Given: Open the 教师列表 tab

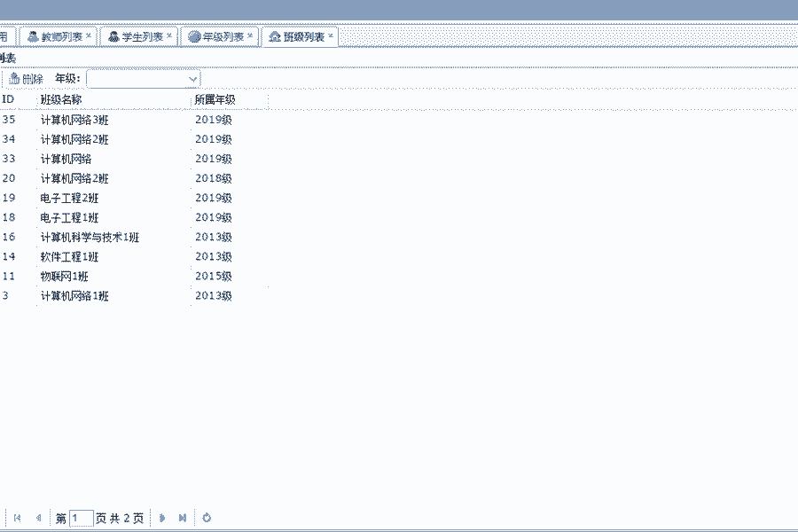Looking at the screenshot, I should click(59, 36).
